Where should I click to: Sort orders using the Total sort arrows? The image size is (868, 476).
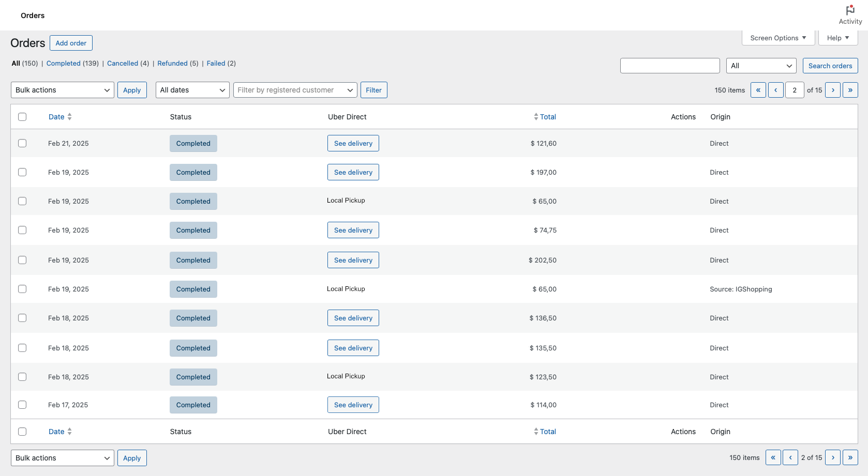coord(536,116)
